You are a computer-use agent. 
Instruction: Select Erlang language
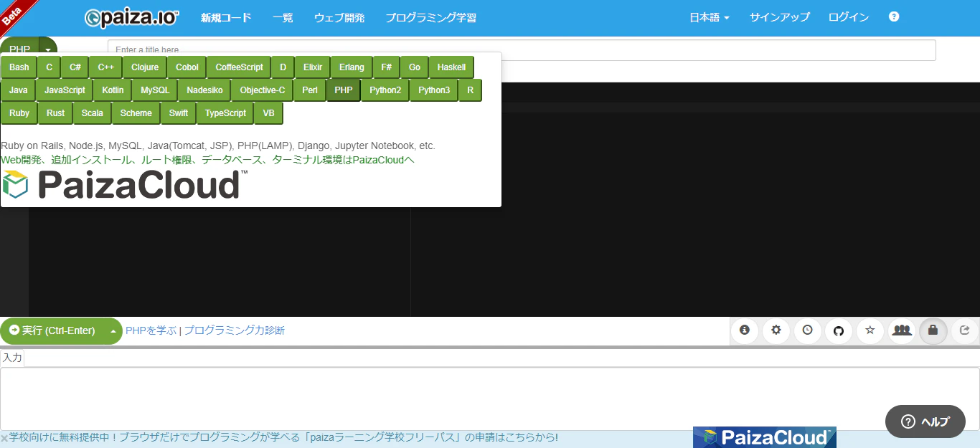click(352, 67)
